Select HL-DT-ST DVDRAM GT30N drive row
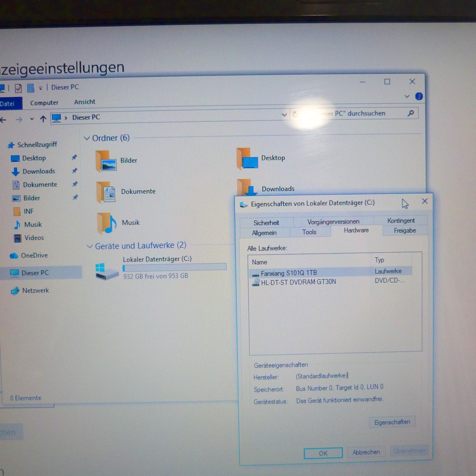Viewport: 476px width, 476px height. [332, 281]
